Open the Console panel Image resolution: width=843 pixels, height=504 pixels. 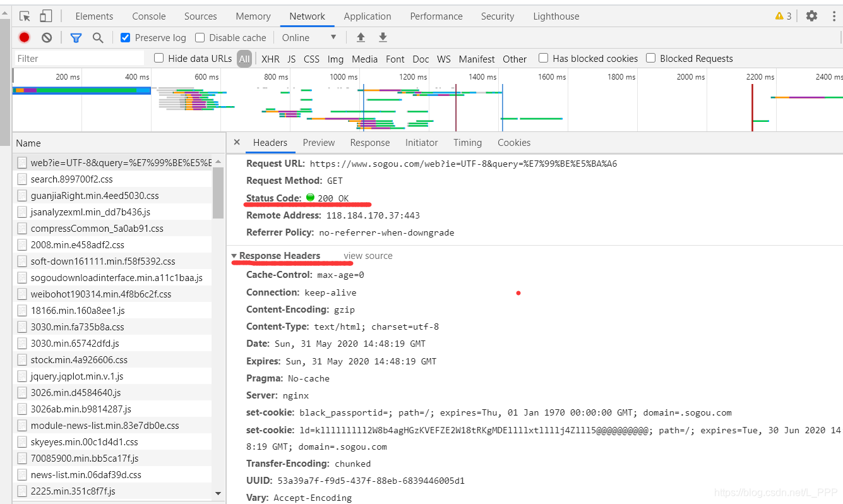click(149, 16)
